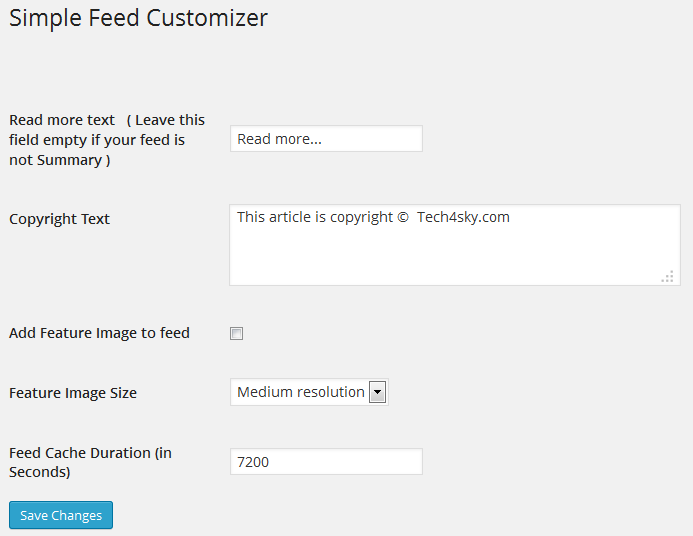Click 'This article is copyright' text
This screenshot has height=536, width=693.
tap(315, 217)
